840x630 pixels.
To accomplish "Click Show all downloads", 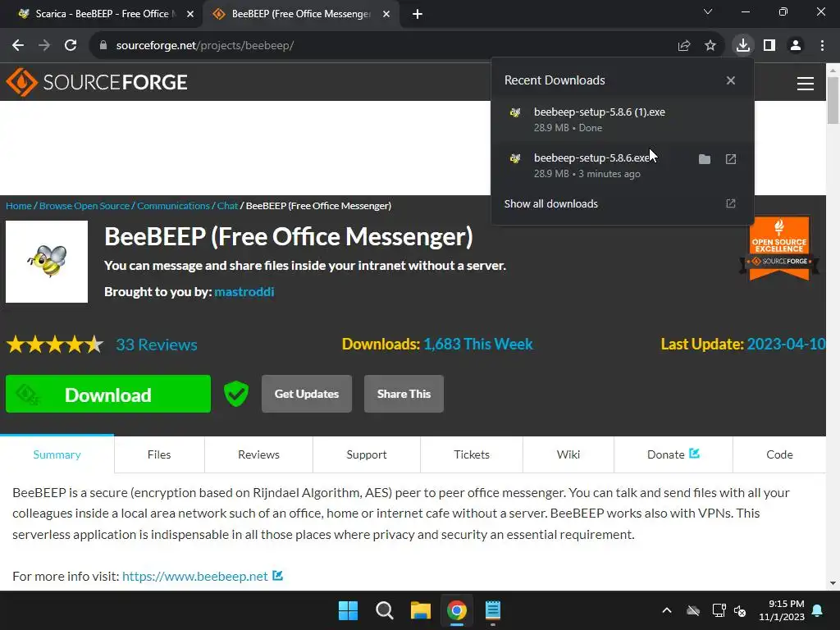I will 550,203.
